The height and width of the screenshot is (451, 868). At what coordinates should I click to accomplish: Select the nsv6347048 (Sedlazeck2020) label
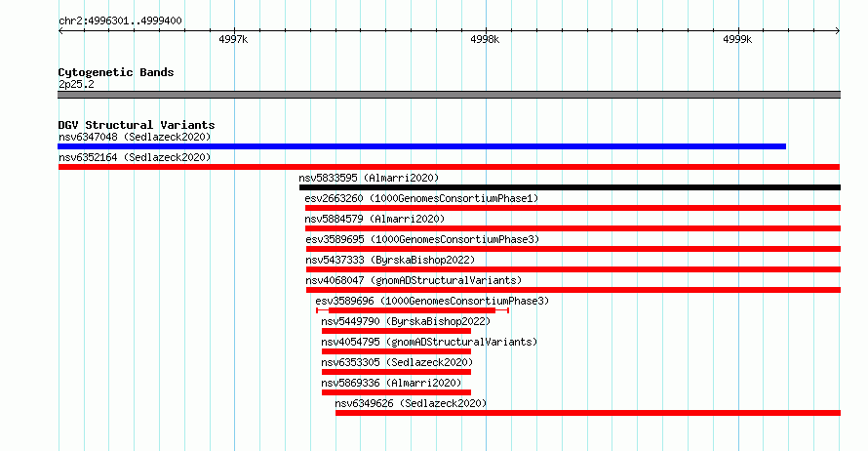(135, 137)
